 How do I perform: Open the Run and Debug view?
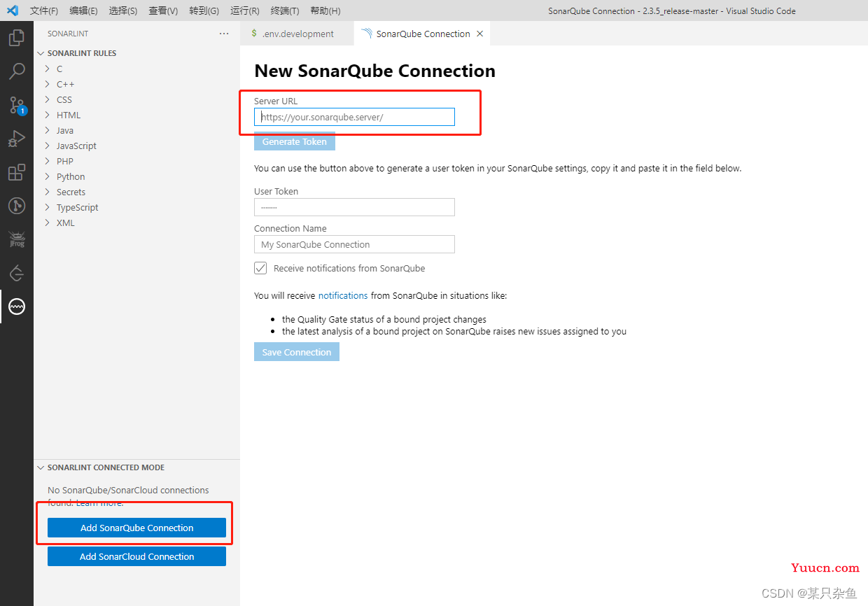(x=17, y=139)
